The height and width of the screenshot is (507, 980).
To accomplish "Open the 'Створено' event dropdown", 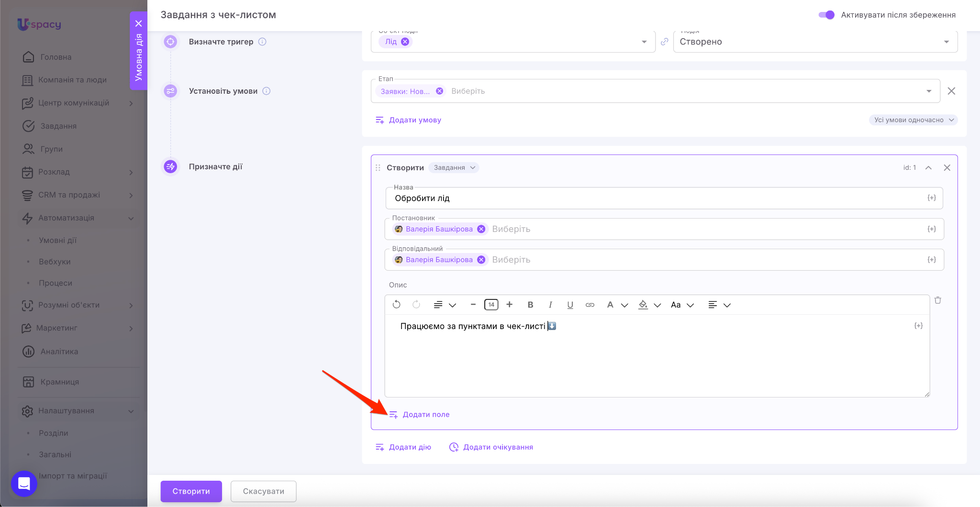I will pos(814,42).
